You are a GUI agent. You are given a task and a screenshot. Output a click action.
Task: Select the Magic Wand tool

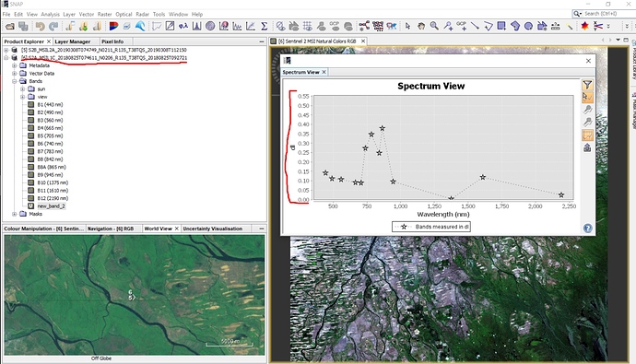point(570,27)
